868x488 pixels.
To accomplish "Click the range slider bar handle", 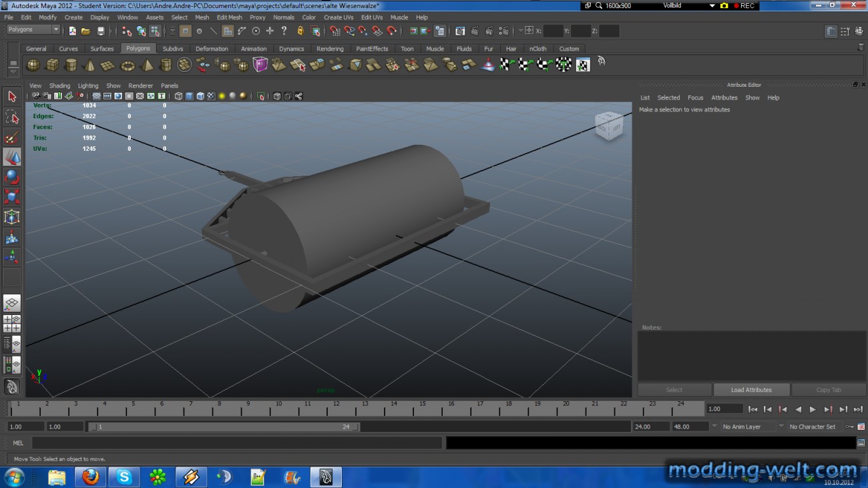I will (x=224, y=427).
